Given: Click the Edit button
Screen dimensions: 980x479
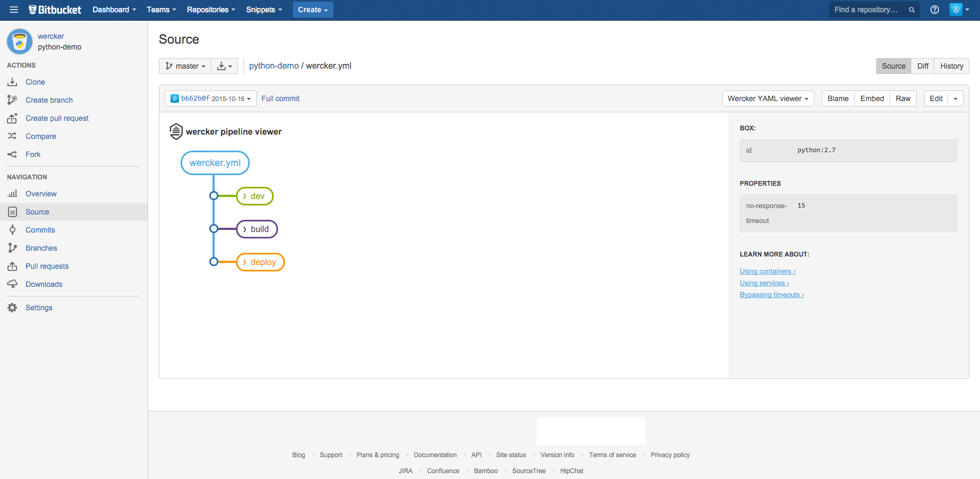Looking at the screenshot, I should 936,98.
